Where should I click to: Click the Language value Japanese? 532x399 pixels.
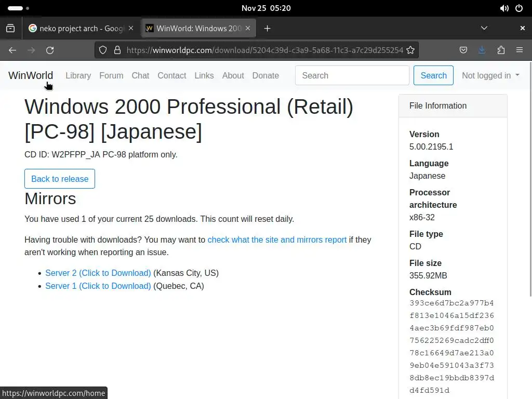[427, 176]
